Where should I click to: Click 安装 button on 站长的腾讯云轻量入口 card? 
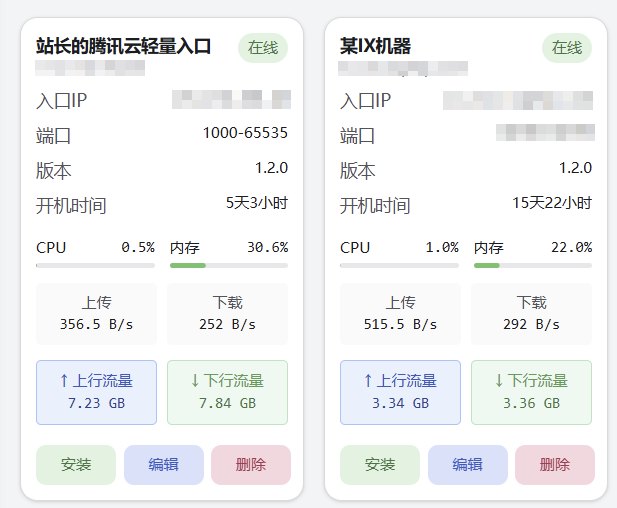coord(76,465)
